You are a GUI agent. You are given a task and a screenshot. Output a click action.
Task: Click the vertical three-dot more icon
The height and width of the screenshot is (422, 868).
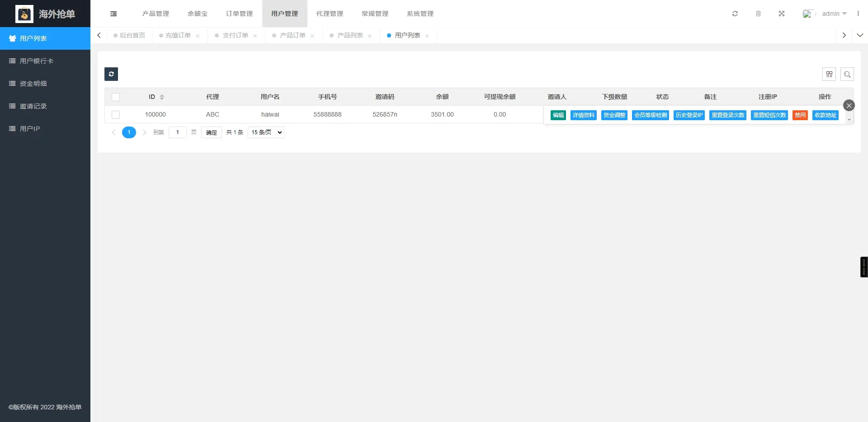click(858, 14)
